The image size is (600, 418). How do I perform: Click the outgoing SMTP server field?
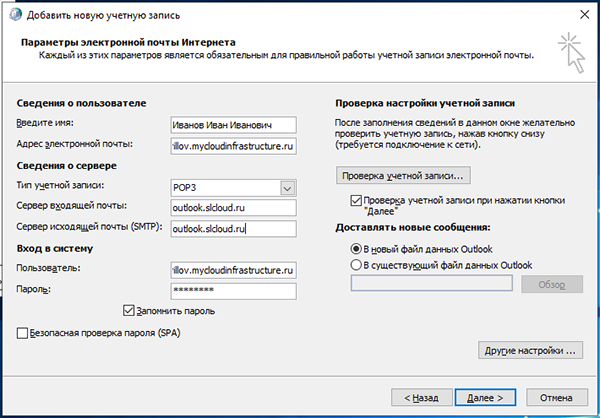click(233, 229)
